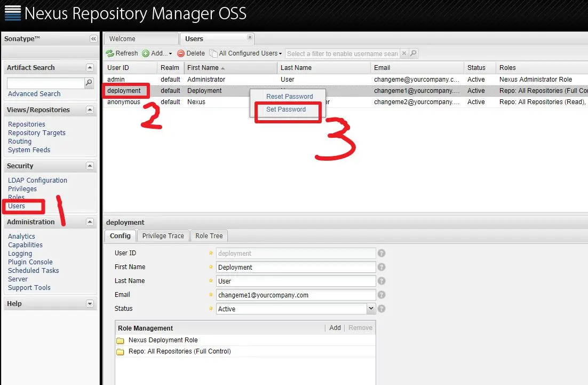The width and height of the screenshot is (588, 385).
Task: Click Add in Role Management
Action: coord(335,328)
